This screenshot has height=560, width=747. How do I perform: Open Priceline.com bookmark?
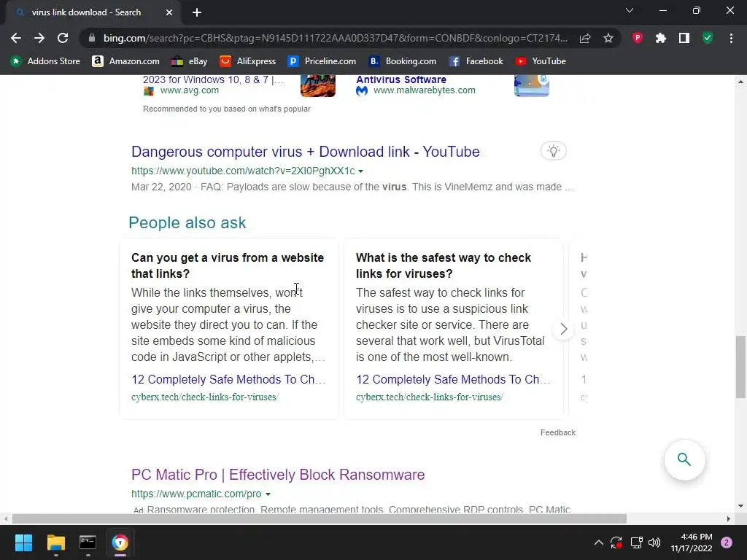click(322, 61)
